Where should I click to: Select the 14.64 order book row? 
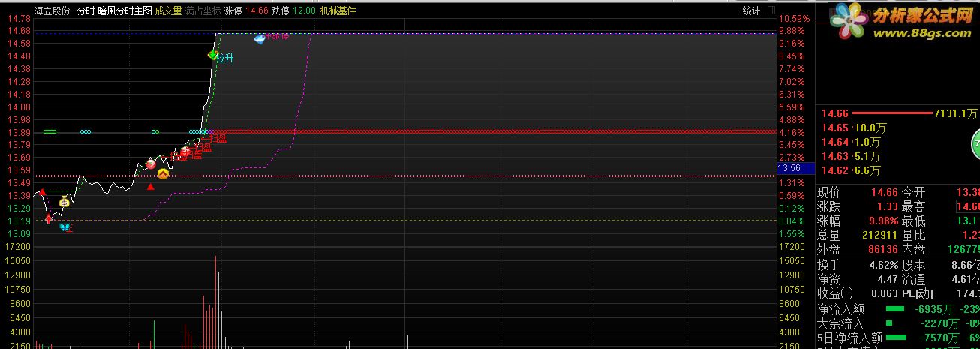pos(897,141)
